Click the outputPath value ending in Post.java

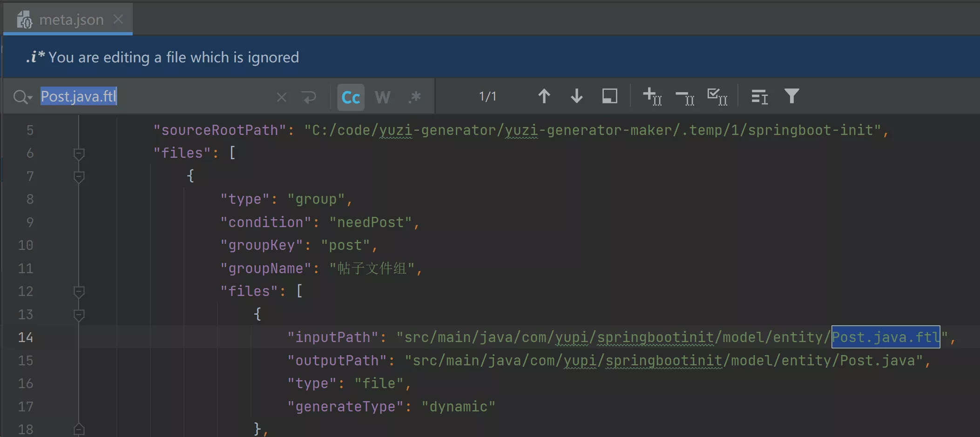tap(664, 360)
